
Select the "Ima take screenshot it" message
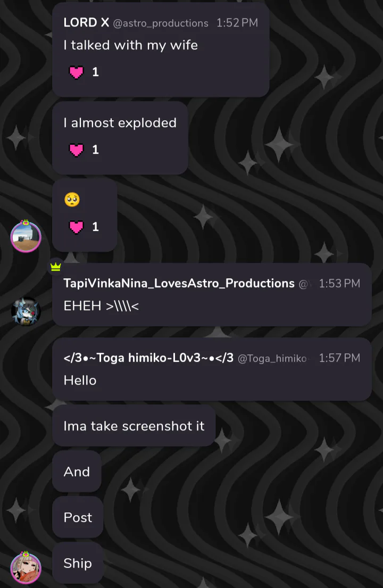pyautogui.click(x=134, y=426)
